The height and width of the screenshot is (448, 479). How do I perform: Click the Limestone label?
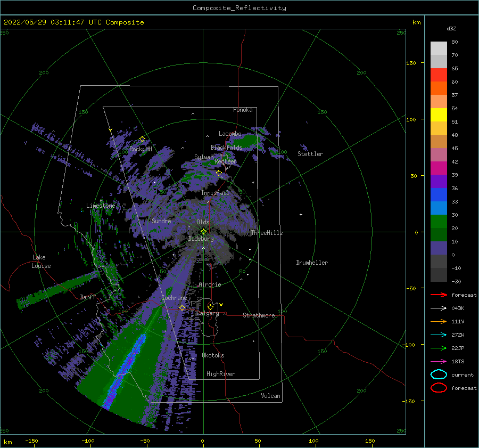click(x=101, y=206)
